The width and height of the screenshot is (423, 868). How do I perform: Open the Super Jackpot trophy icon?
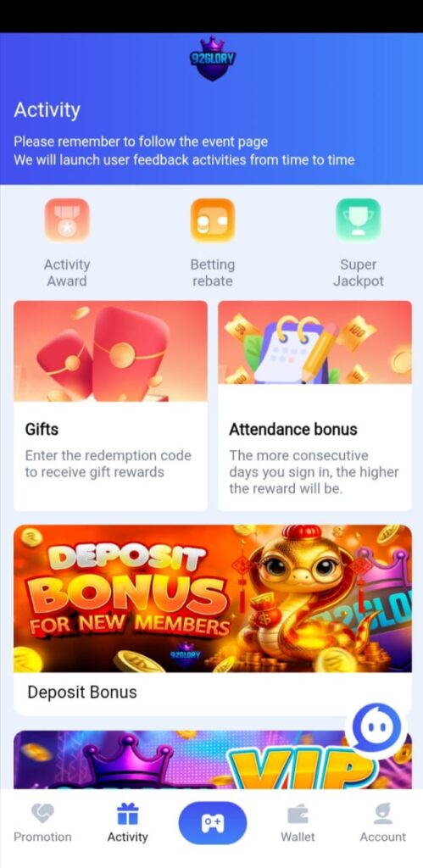[359, 220]
